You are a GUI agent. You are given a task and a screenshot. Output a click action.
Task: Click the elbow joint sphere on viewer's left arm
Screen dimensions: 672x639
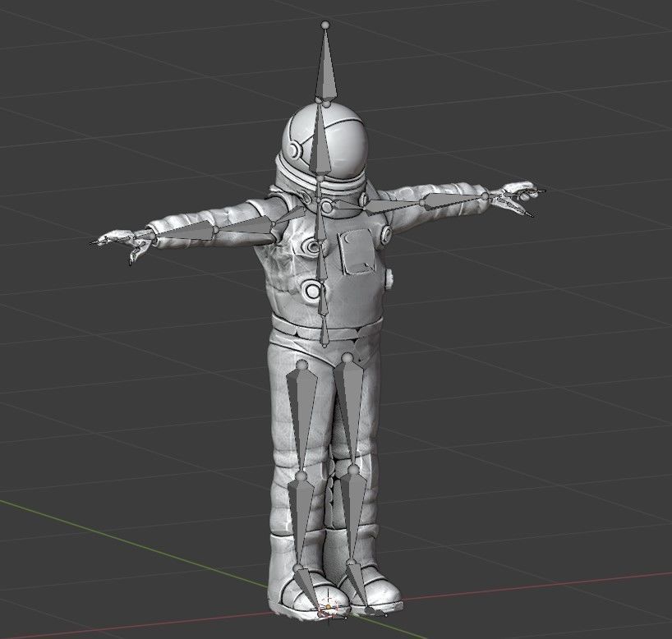pyautogui.click(x=215, y=230)
